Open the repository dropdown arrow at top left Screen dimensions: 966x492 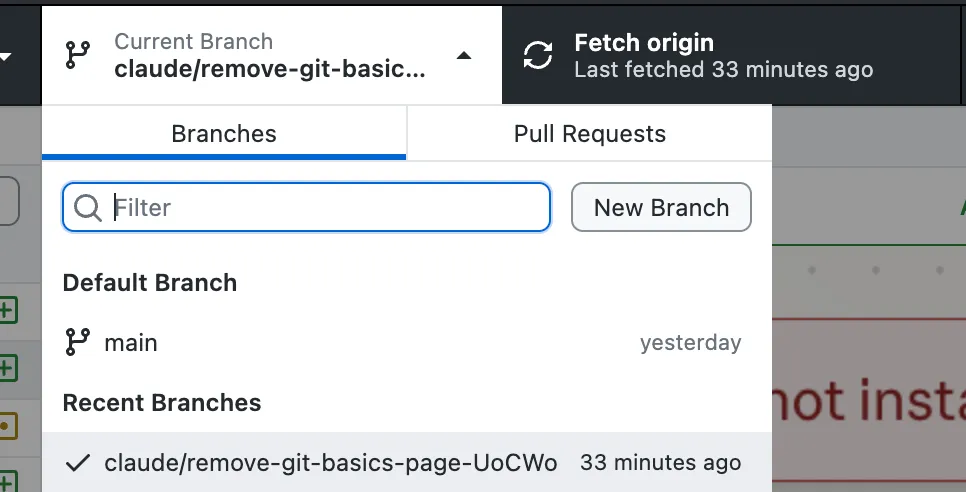[x=6, y=56]
